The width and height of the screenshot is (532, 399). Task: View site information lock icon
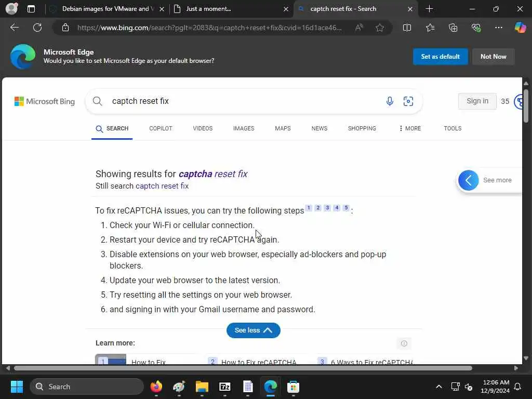[x=65, y=28]
